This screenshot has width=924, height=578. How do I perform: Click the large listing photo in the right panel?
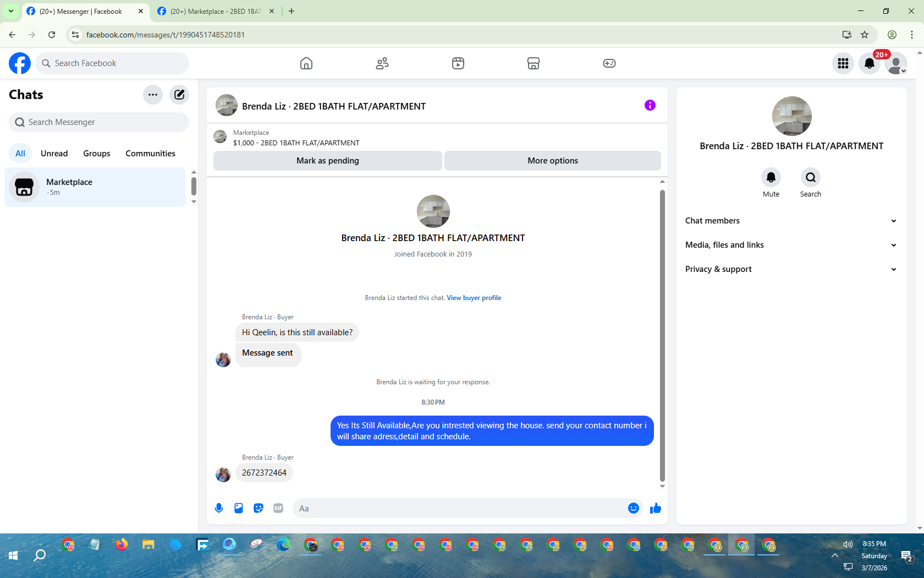(792, 116)
